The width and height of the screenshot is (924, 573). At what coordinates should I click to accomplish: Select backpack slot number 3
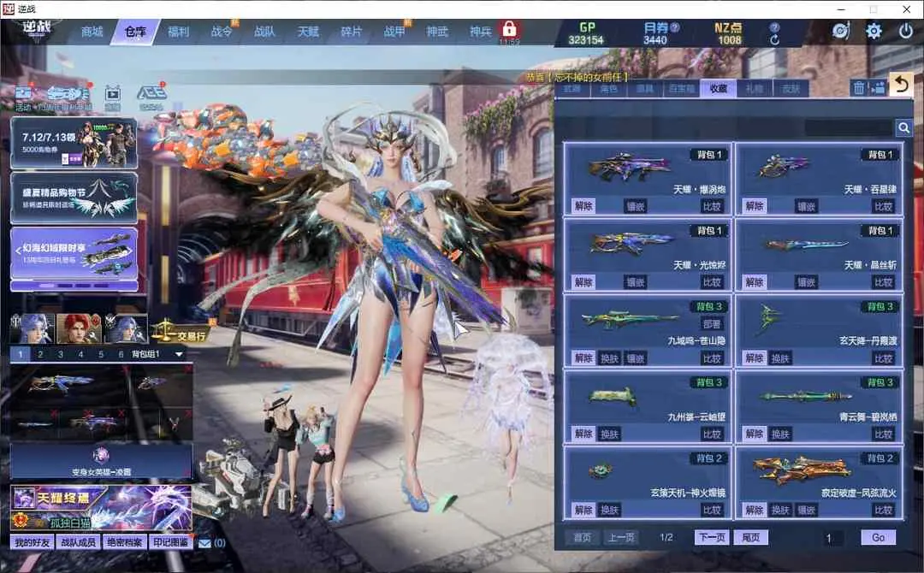tap(60, 354)
